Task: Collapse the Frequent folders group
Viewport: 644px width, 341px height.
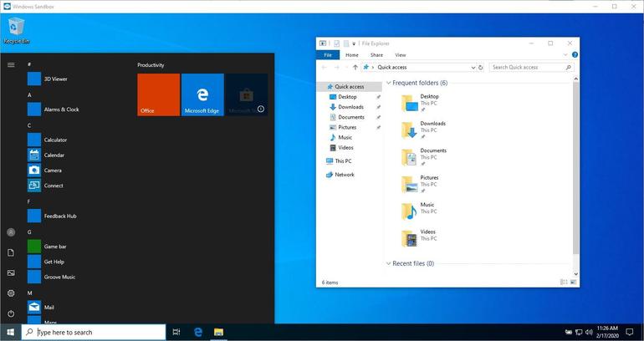Action: (x=389, y=83)
